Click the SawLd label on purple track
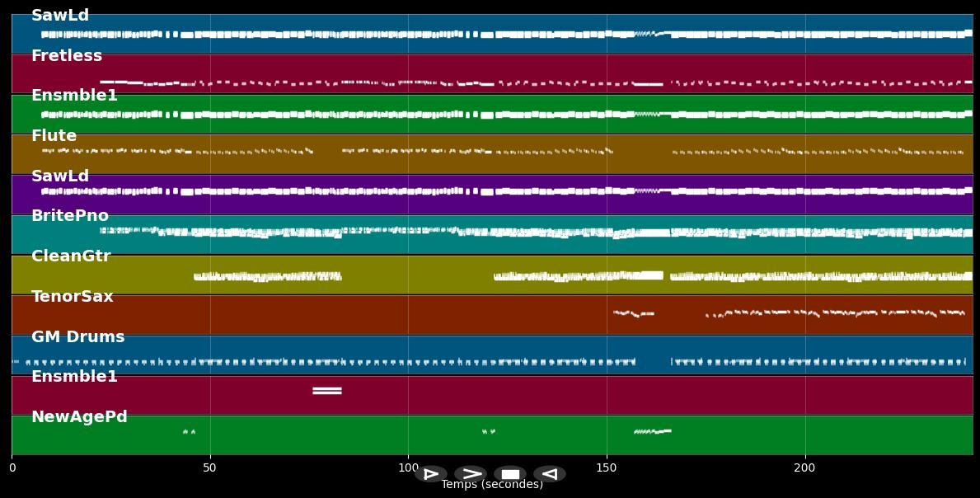This screenshot has height=498, width=980. (x=60, y=176)
